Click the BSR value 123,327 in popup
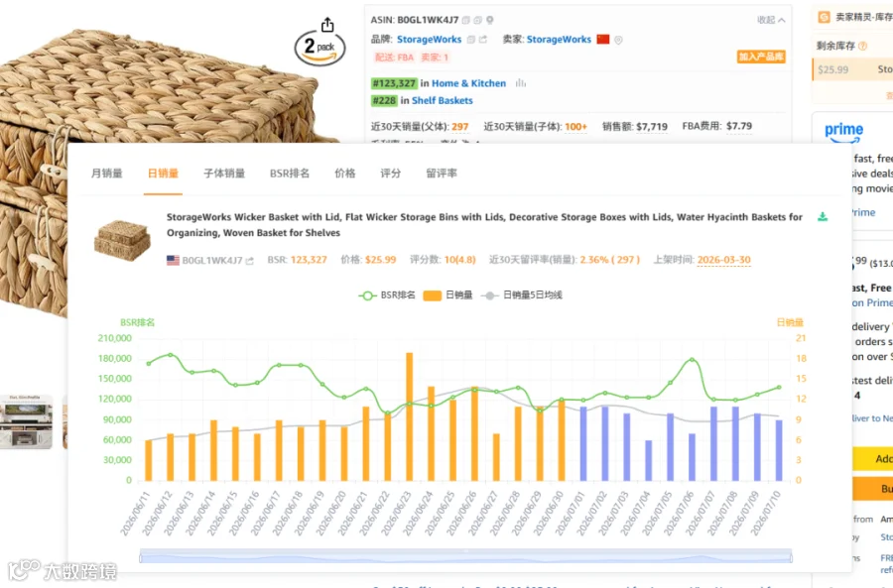Image resolution: width=893 pixels, height=588 pixels. coord(309,260)
